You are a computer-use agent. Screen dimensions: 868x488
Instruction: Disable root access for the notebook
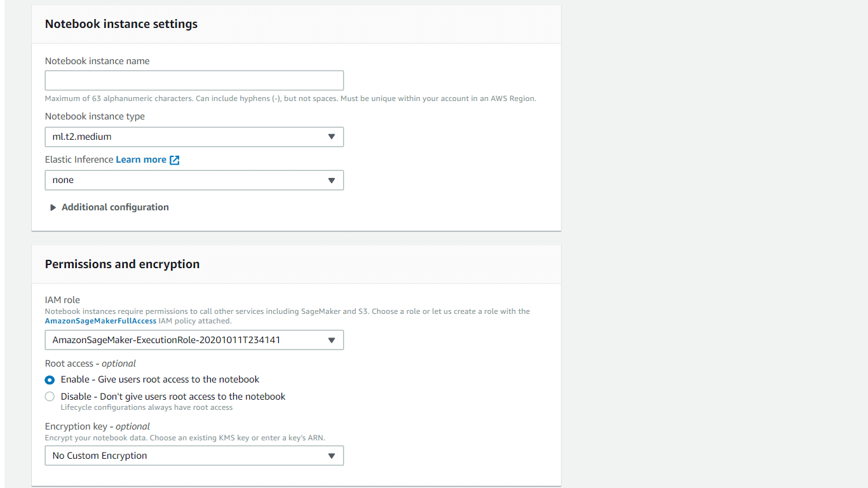(x=50, y=396)
